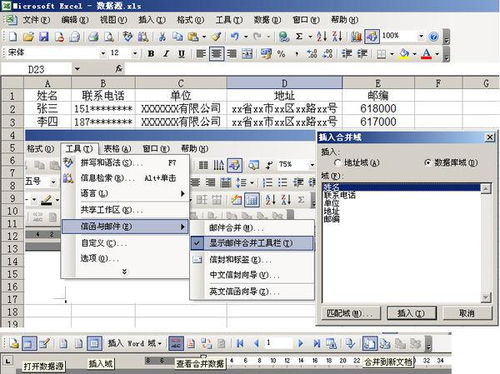The width and height of the screenshot is (500, 374).
Task: Click the 取消 button in dialog
Action: coord(467,313)
